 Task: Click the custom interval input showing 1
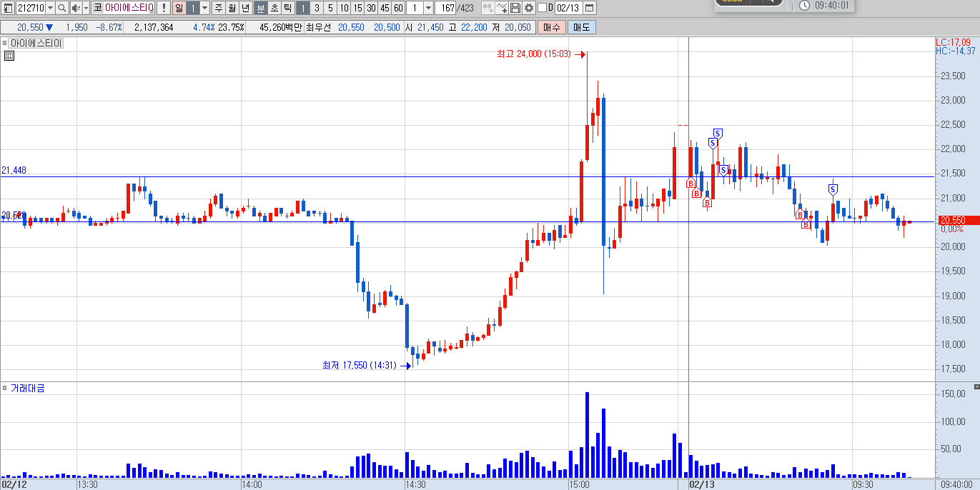(415, 8)
